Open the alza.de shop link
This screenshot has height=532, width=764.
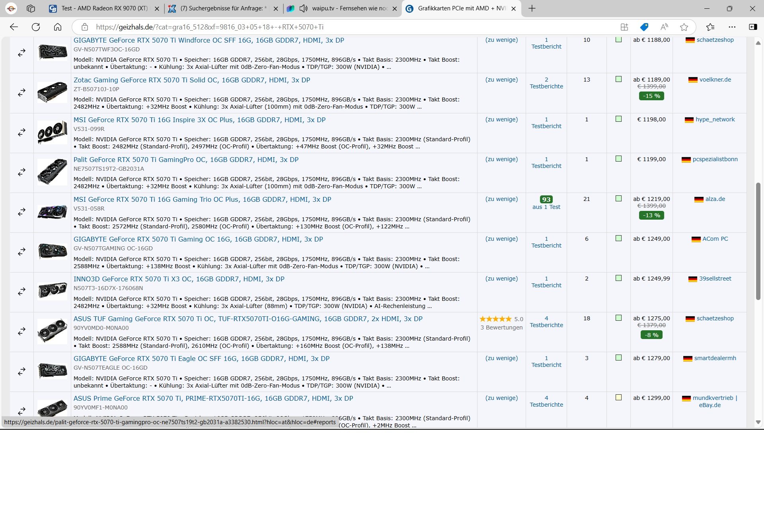click(x=715, y=199)
